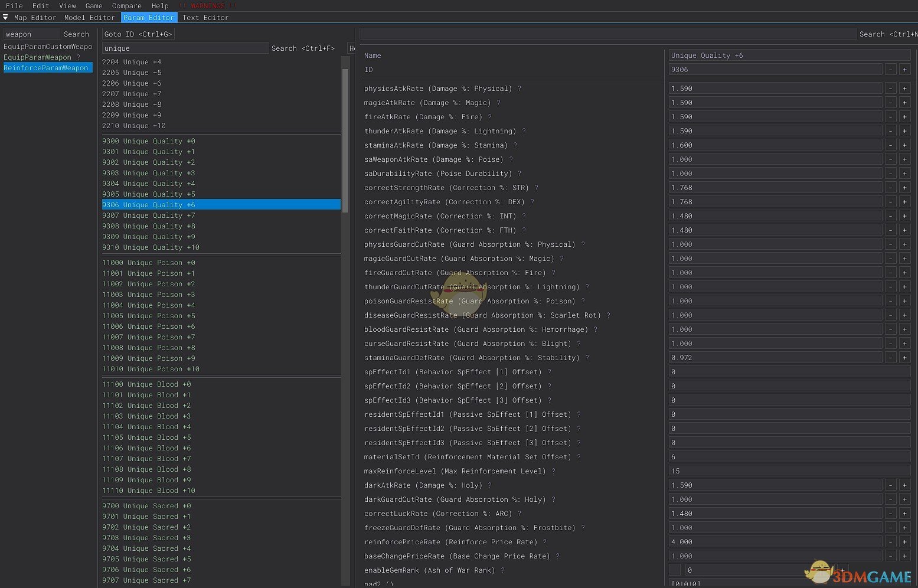Decrease darkAtkRate with the minus button

pos(890,485)
